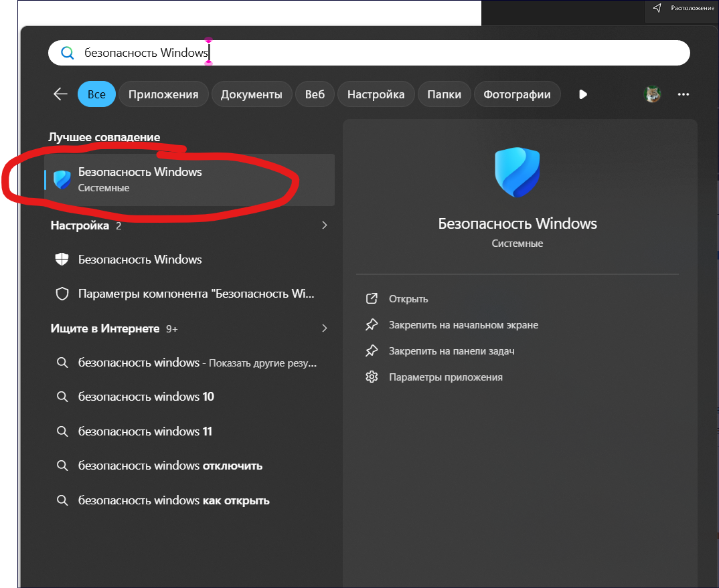Expand the 'Настройка' results chevron
The image size is (719, 588).
click(324, 225)
